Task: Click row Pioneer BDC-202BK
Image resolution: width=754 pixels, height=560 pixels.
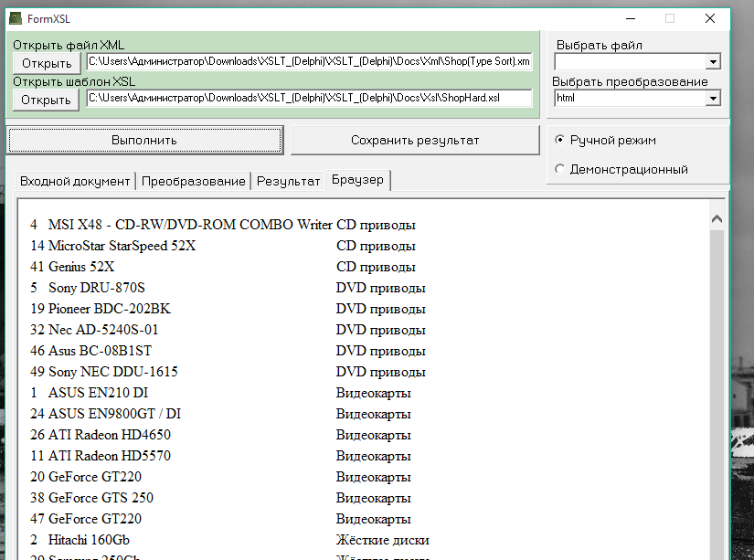Action: pos(228,309)
